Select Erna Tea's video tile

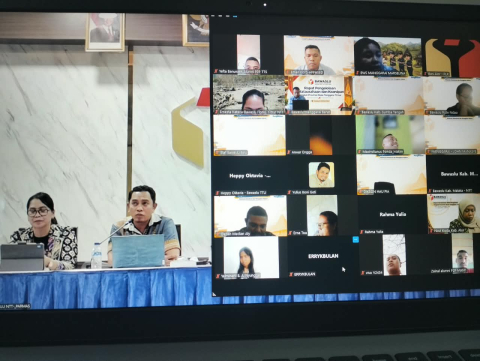pyautogui.click(x=322, y=216)
